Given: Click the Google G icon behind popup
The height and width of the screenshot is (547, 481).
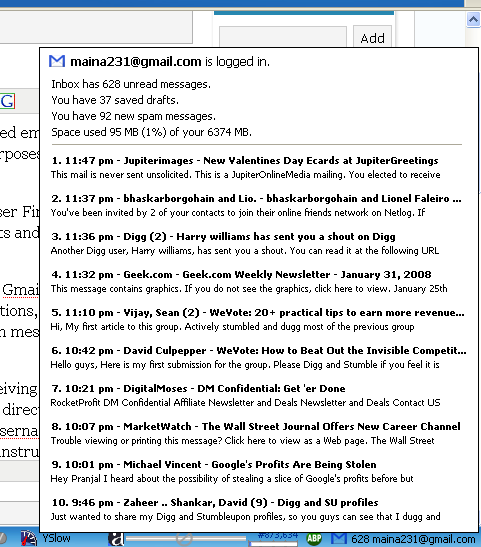Looking at the screenshot, I should 7,101.
